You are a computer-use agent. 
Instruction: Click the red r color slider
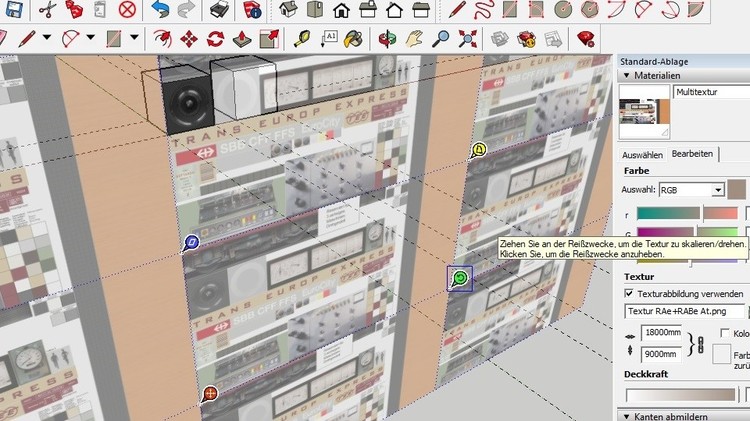[x=687, y=213]
